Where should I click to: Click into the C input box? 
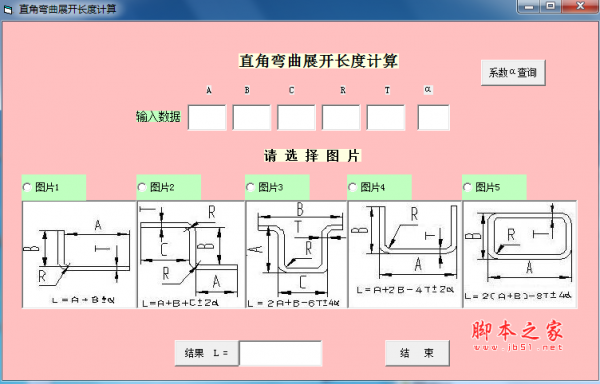[x=296, y=117]
